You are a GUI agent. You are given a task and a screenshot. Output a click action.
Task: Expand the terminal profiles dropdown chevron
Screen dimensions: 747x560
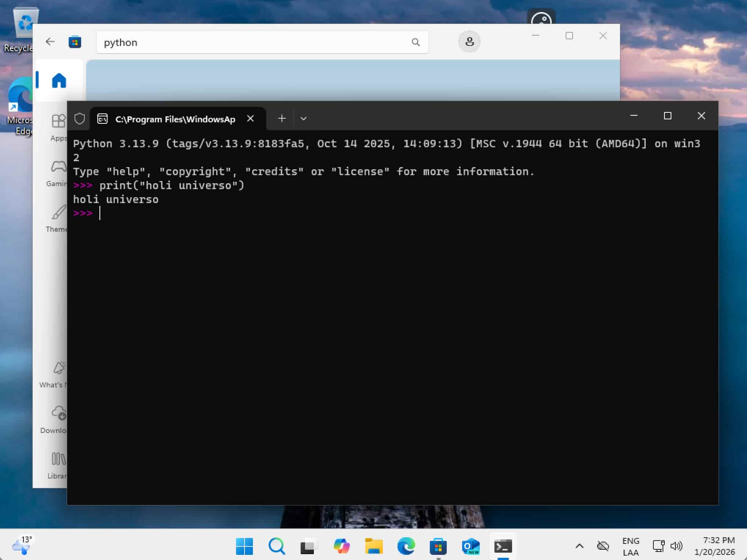pyautogui.click(x=303, y=119)
